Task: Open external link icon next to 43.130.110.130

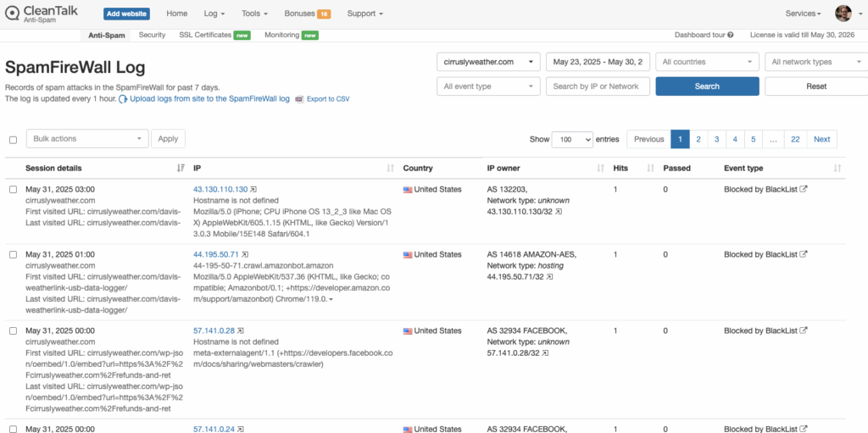Action: tap(253, 189)
